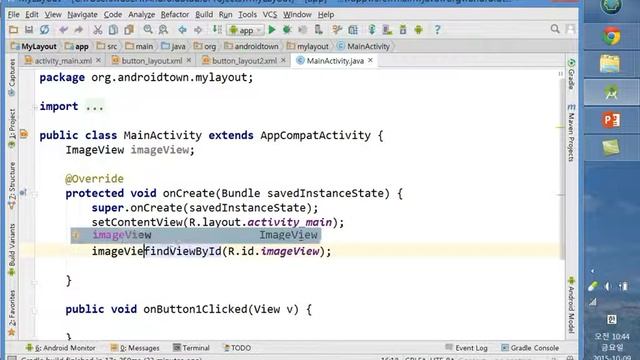Click the Replace icon in toolbar
The image size is (640, 360).
coord(163,30)
